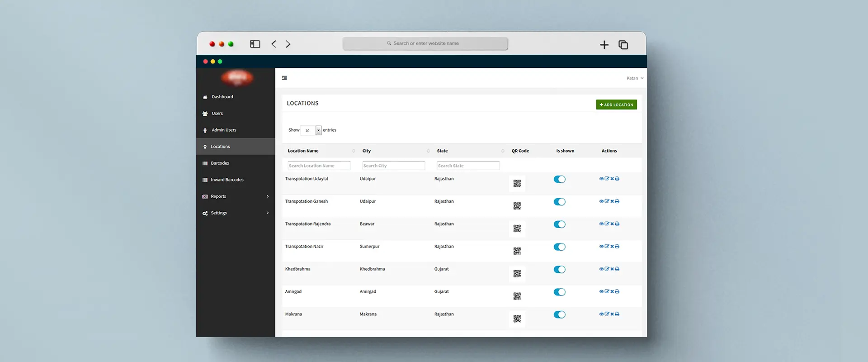Toggle Is shown for Amirgad
This screenshot has width=868, height=362.
[x=560, y=292]
